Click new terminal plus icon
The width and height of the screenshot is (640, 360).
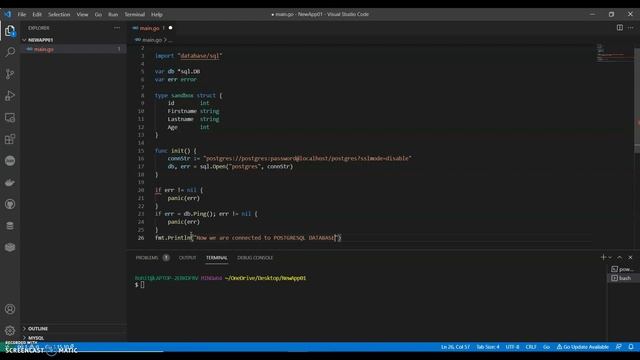point(603,258)
